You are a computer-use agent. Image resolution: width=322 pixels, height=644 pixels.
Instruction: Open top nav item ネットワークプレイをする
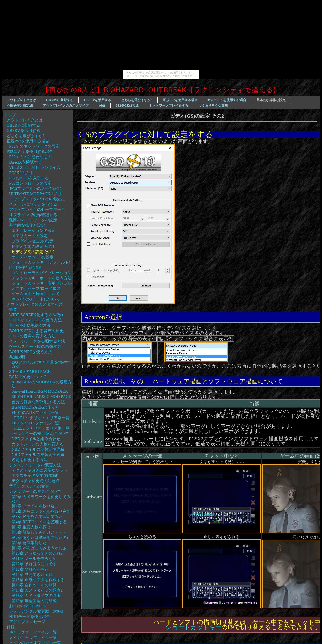click(x=169, y=106)
